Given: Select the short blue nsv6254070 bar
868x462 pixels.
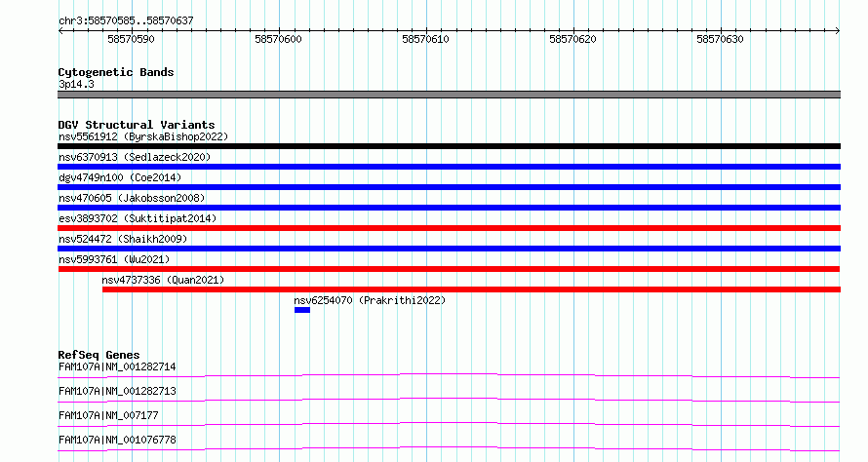Looking at the screenshot, I should (302, 310).
